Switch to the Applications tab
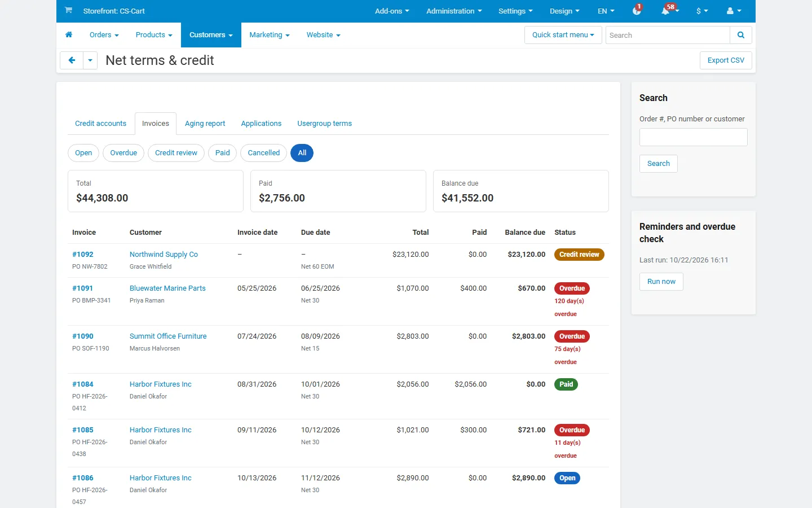812x508 pixels. click(x=261, y=124)
